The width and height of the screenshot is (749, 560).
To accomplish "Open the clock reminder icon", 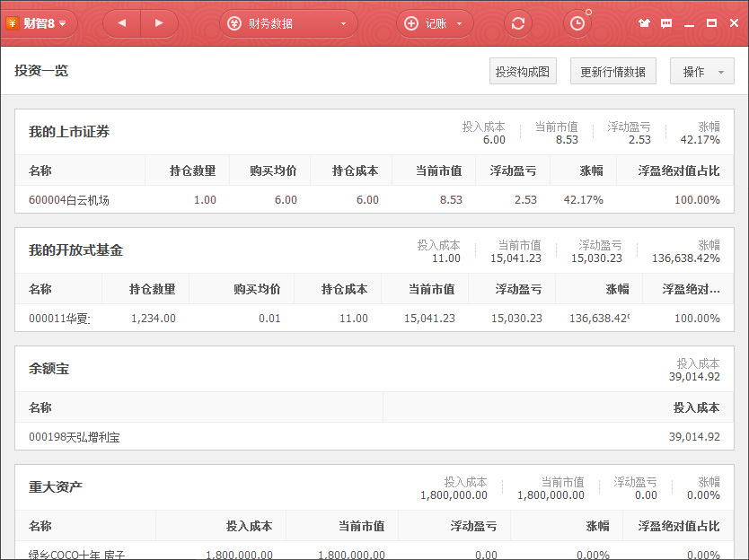I will coord(577,23).
